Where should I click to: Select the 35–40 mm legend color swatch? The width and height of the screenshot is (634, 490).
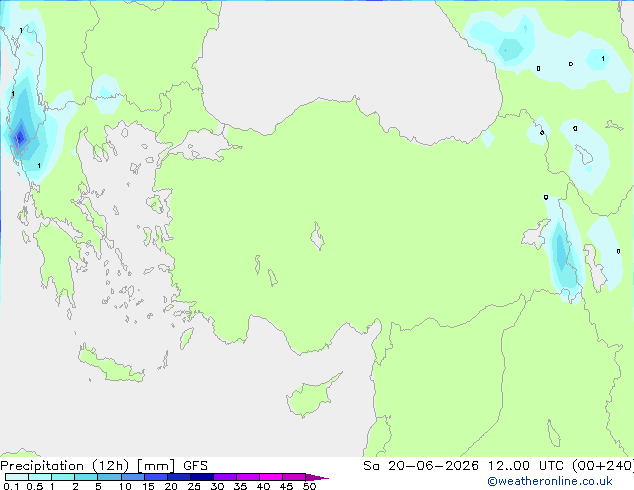pos(248,477)
